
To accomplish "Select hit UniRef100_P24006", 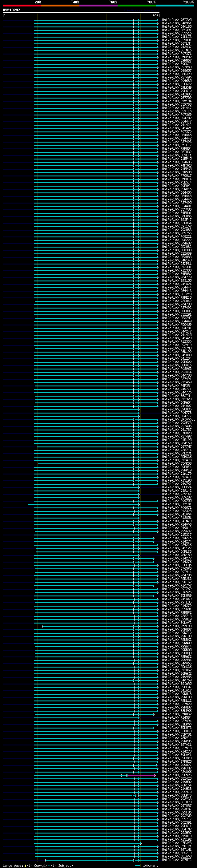I will click(177, 524).
